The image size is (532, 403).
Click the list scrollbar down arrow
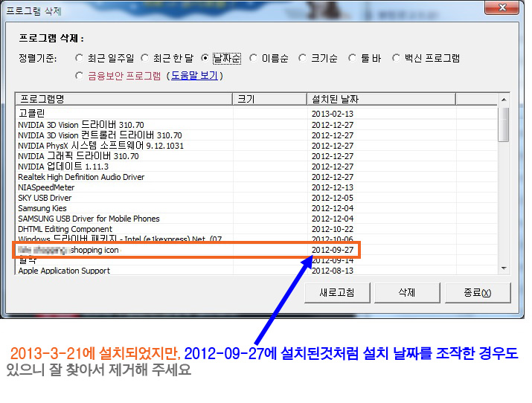pos(504,268)
